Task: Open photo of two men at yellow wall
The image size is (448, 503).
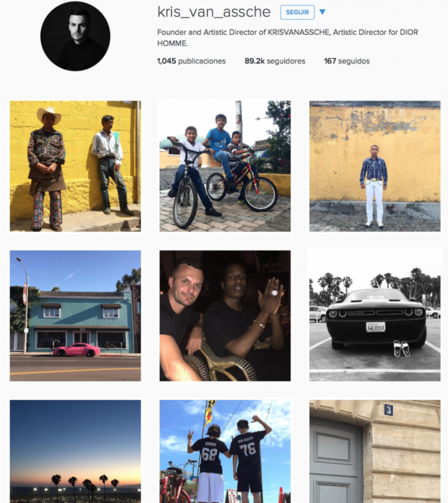Action: coord(75,166)
